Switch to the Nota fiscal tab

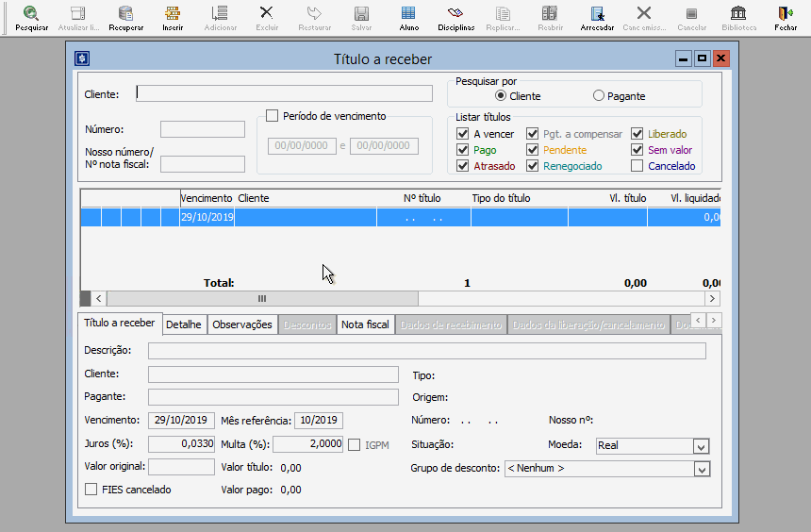365,324
